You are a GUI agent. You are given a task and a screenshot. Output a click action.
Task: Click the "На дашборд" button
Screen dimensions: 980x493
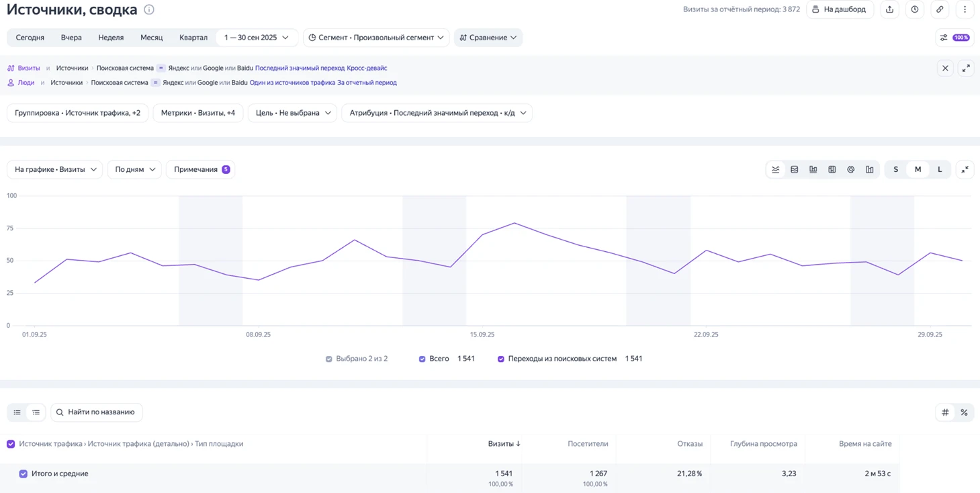click(840, 9)
